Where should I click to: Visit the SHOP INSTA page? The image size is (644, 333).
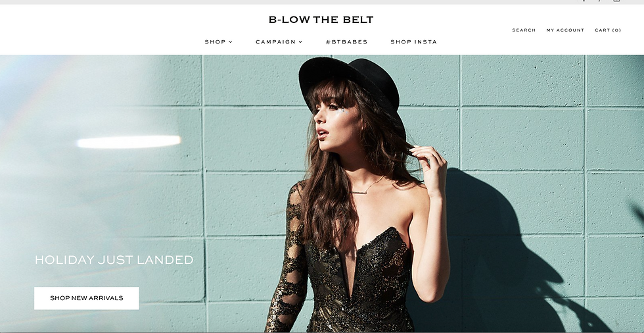[413, 42]
